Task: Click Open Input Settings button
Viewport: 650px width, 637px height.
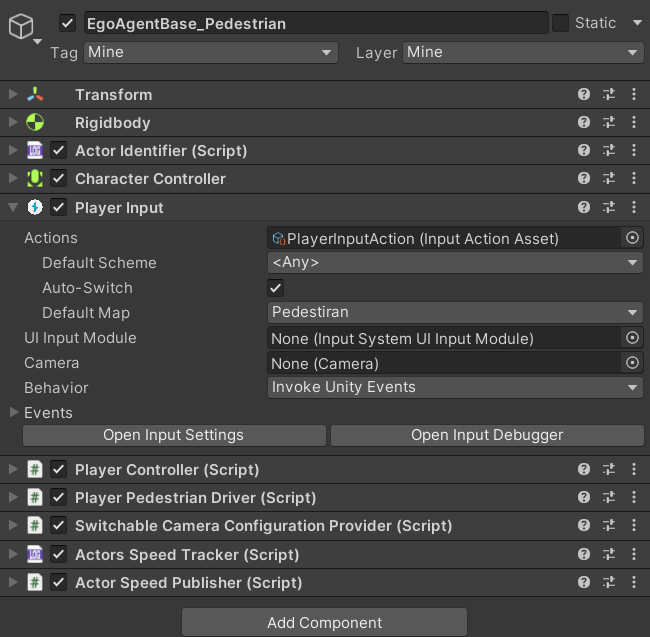Action: pos(174,435)
